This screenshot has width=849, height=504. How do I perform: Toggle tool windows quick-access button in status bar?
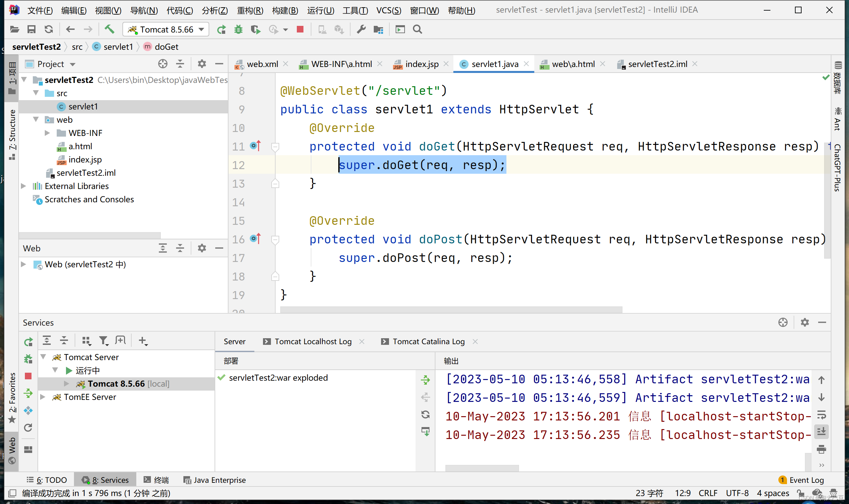coord(12,493)
